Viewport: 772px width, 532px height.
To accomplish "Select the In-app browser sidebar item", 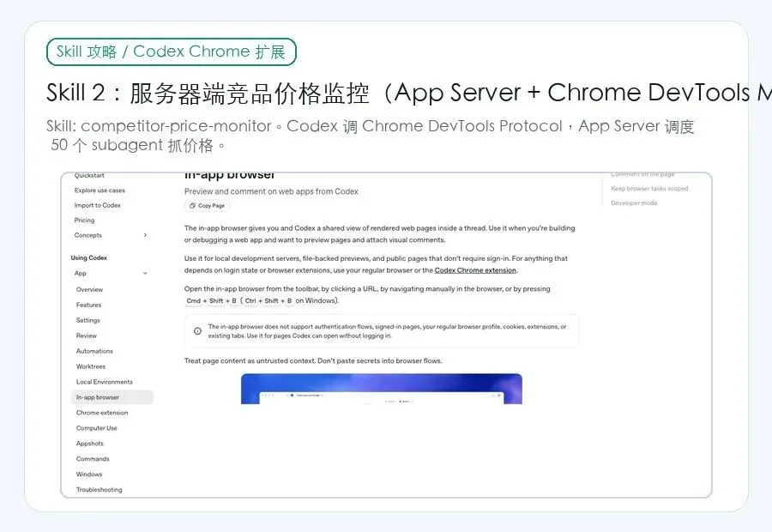I will click(112, 397).
